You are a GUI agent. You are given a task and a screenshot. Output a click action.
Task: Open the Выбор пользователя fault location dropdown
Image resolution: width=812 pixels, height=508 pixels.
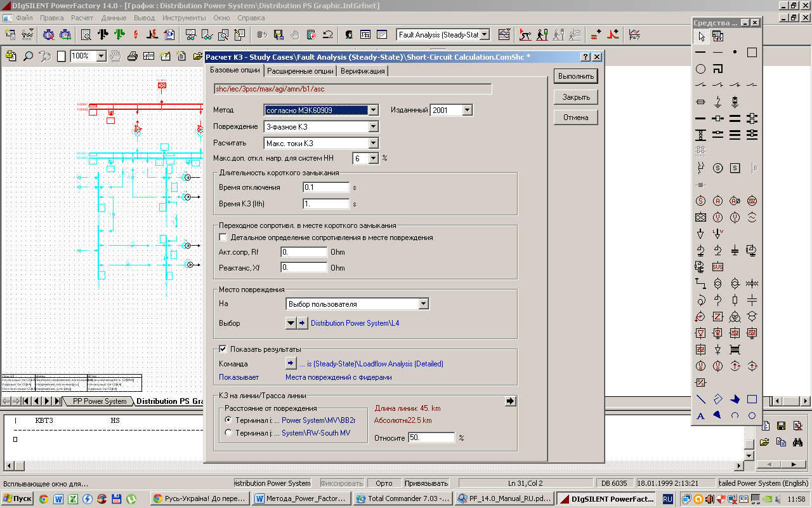pos(424,304)
